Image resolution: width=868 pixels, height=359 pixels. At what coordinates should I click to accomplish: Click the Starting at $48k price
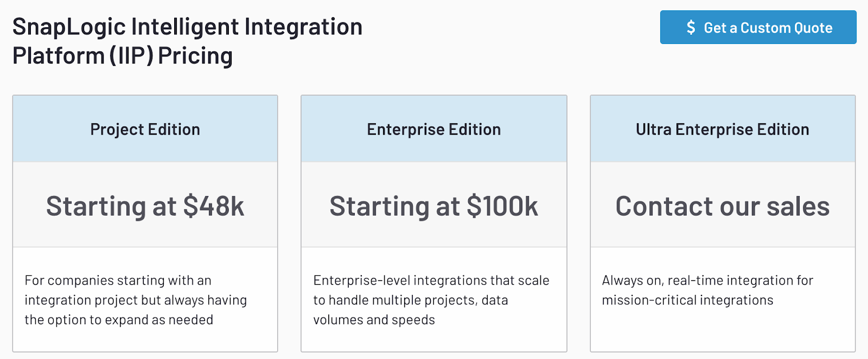coord(145,206)
